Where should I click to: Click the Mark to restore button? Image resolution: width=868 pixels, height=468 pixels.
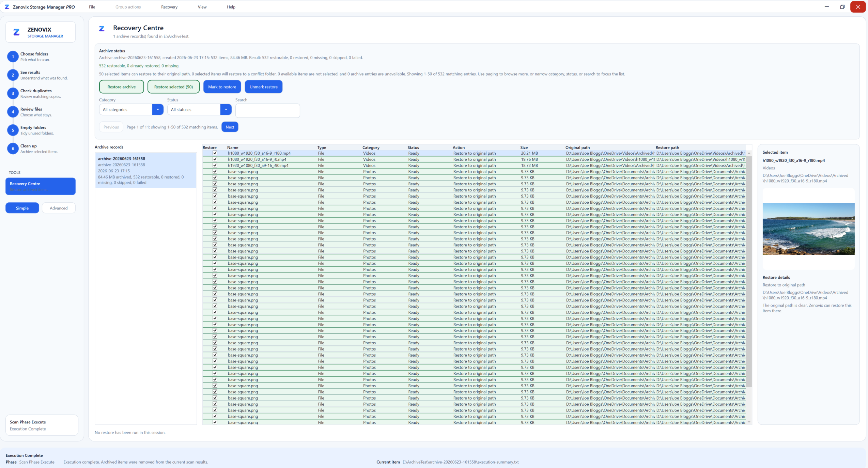click(222, 87)
